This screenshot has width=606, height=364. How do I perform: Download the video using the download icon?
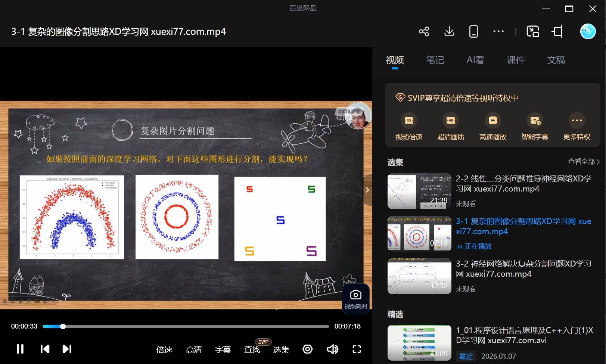[x=449, y=31]
